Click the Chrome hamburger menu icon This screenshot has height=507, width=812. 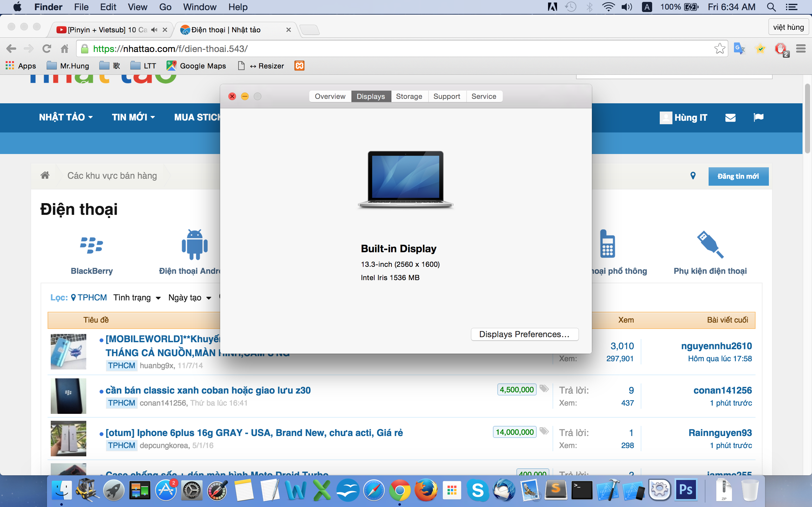(x=801, y=48)
